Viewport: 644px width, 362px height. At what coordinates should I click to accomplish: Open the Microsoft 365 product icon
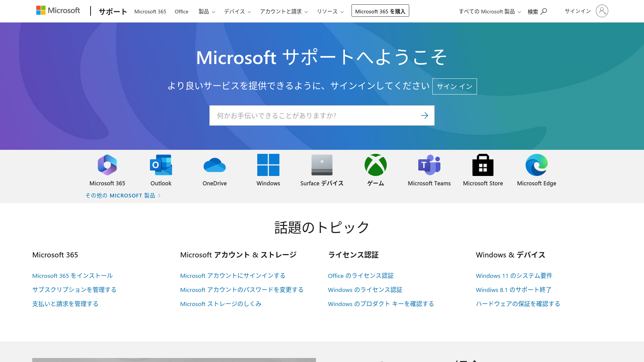(107, 165)
